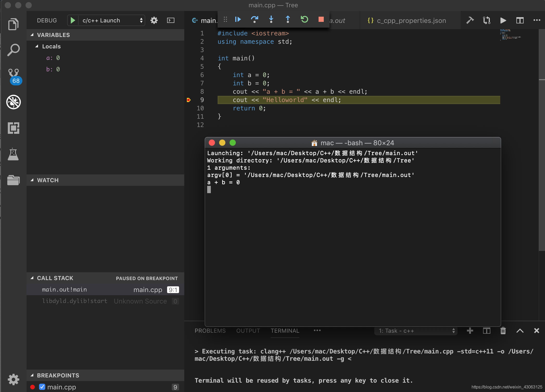The image size is (545, 392).
Task: Open the PROBLEMS panel tab
Action: [x=210, y=331]
